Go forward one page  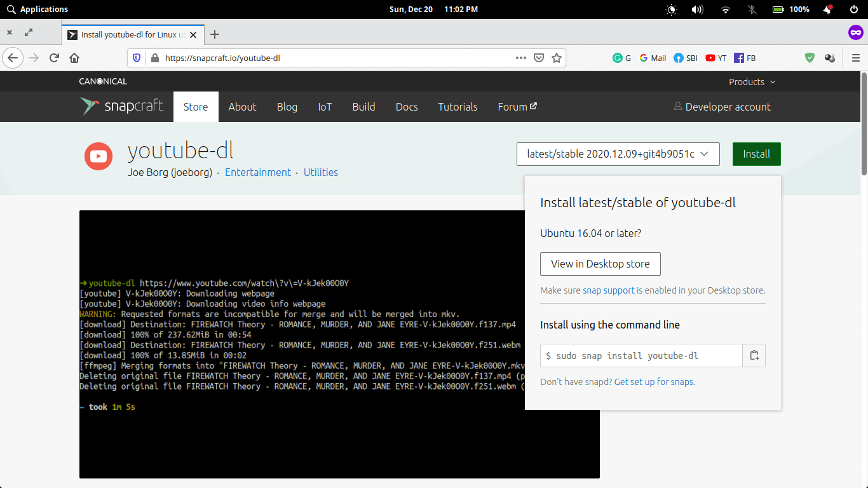coord(34,58)
